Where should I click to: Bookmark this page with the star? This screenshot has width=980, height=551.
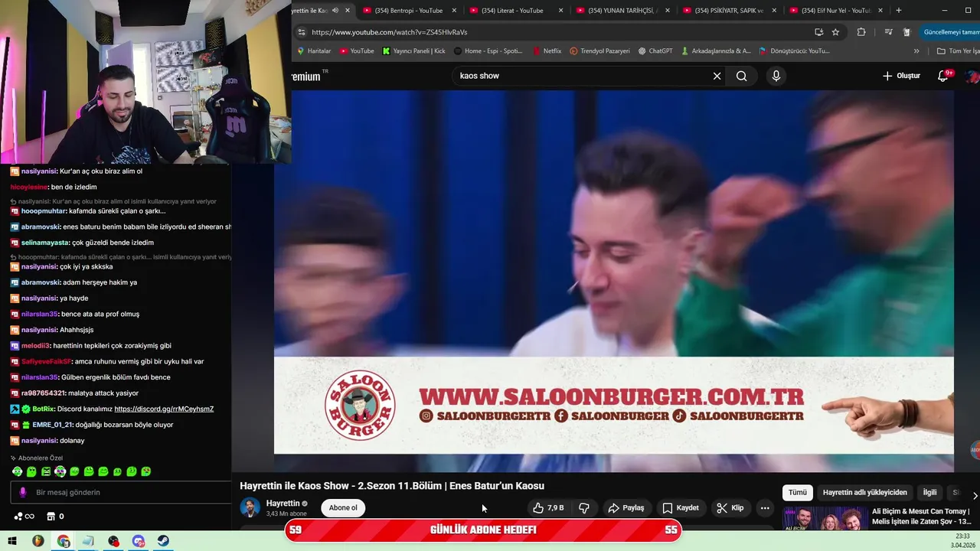pyautogui.click(x=835, y=32)
